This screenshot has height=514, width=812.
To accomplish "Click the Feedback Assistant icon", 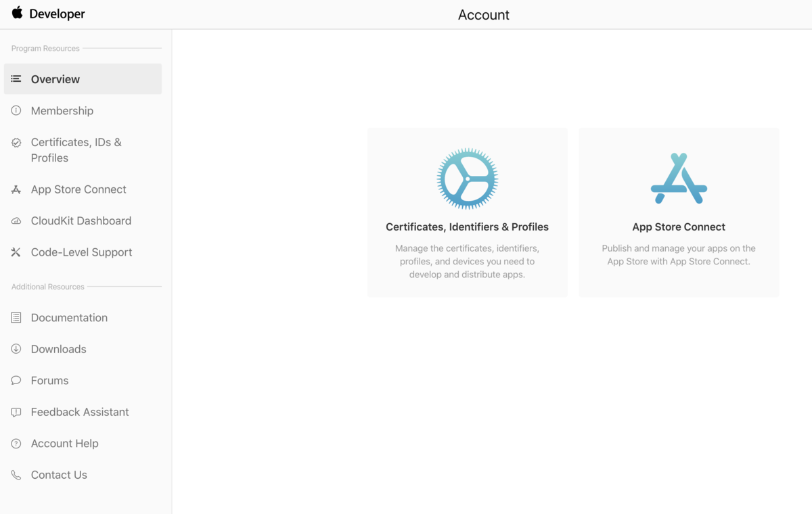I will [16, 413].
